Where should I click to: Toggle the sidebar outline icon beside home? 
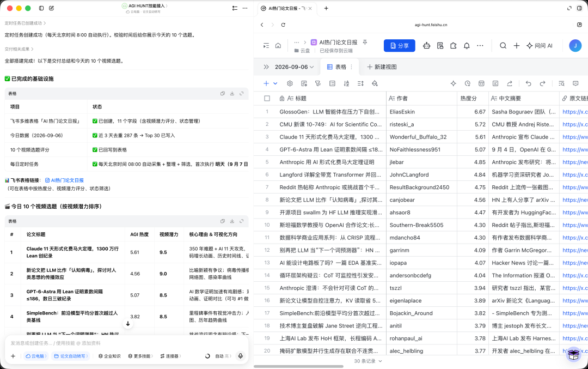click(x=266, y=45)
